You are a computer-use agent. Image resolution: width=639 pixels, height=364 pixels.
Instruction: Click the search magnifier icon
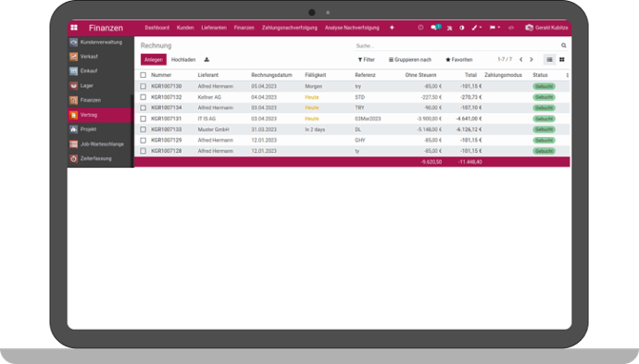[x=564, y=45]
